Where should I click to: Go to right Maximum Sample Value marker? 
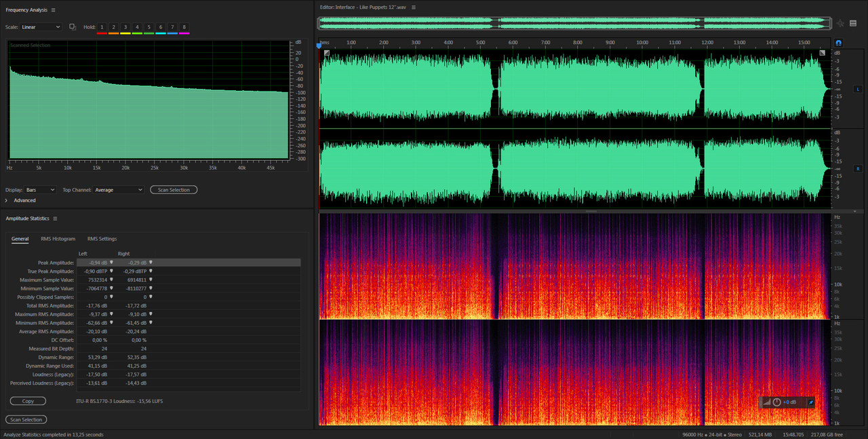tap(151, 280)
